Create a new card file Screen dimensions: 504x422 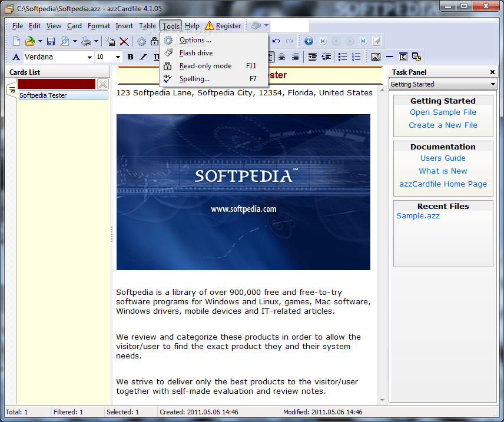click(x=15, y=41)
